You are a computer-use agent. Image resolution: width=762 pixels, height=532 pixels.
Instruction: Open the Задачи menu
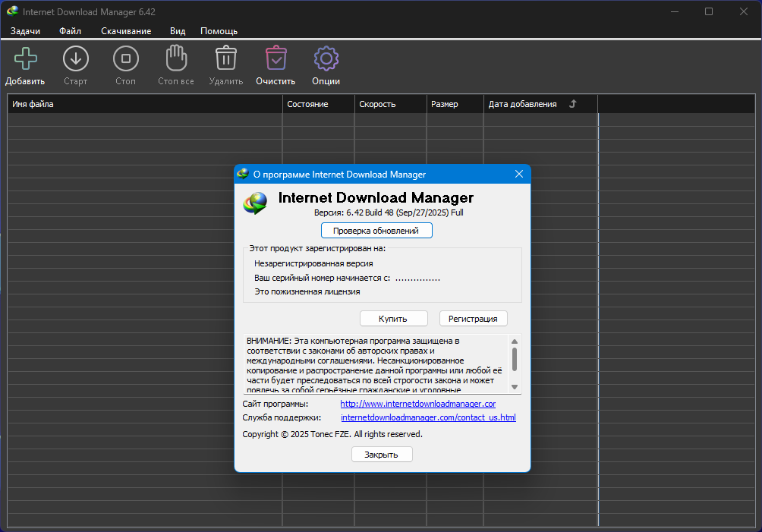(x=25, y=31)
